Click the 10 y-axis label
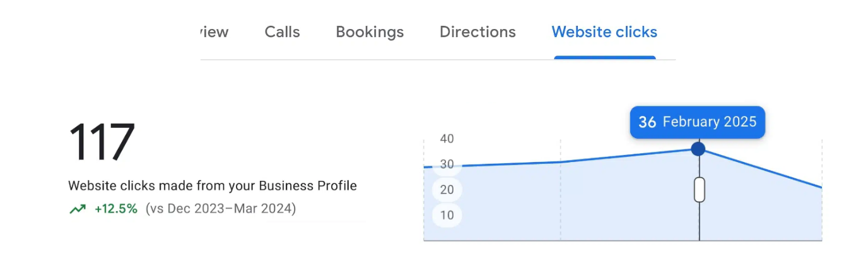Viewport: 868px width, 271px height. coord(447,215)
